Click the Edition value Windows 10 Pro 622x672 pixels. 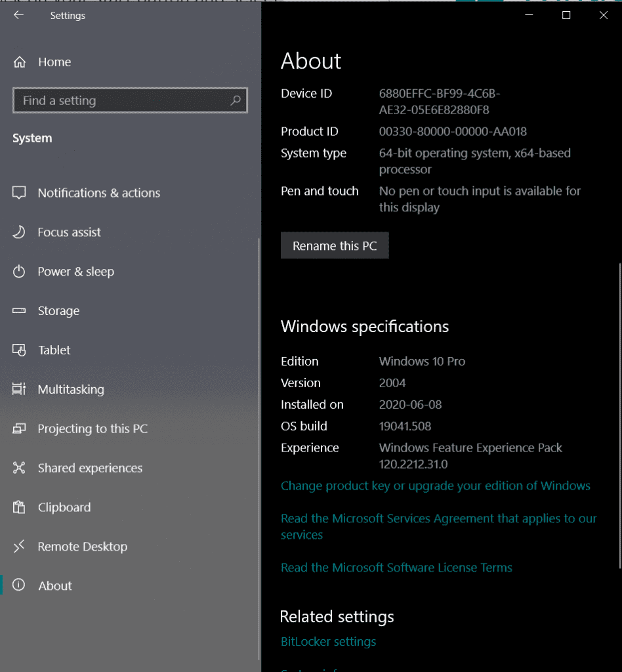click(x=422, y=362)
